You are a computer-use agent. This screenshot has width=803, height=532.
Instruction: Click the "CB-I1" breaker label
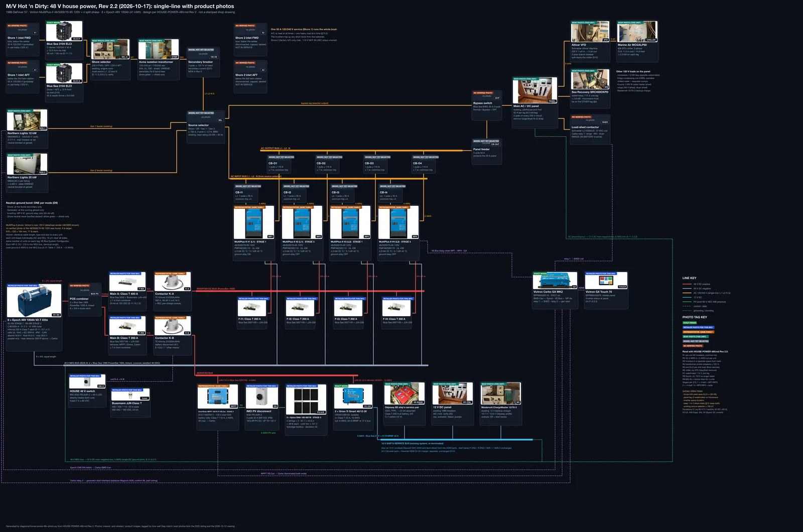[x=239, y=192]
